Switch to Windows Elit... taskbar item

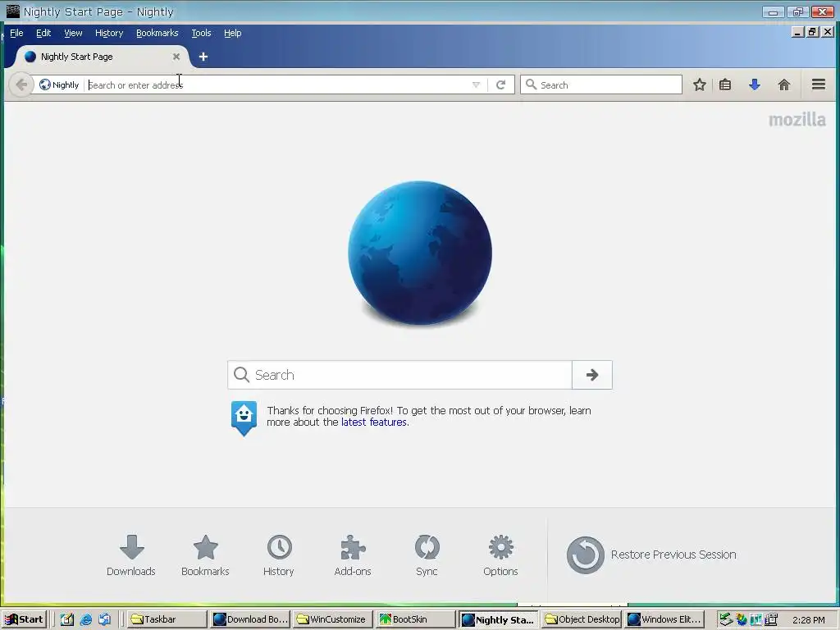coord(664,619)
